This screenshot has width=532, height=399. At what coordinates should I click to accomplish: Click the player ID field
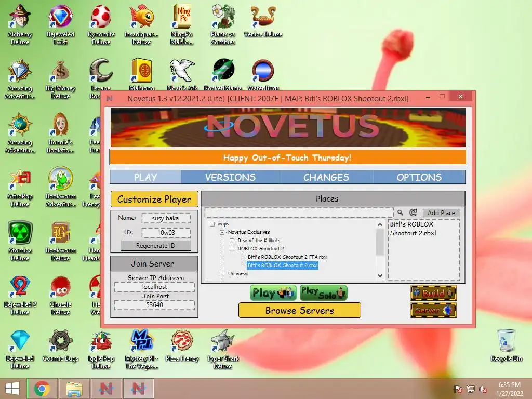166,233
